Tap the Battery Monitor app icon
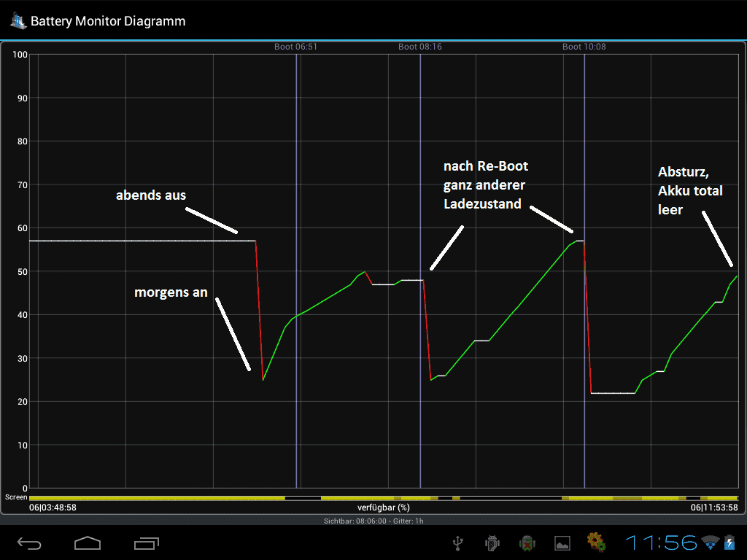The image size is (747, 560). click(18, 21)
